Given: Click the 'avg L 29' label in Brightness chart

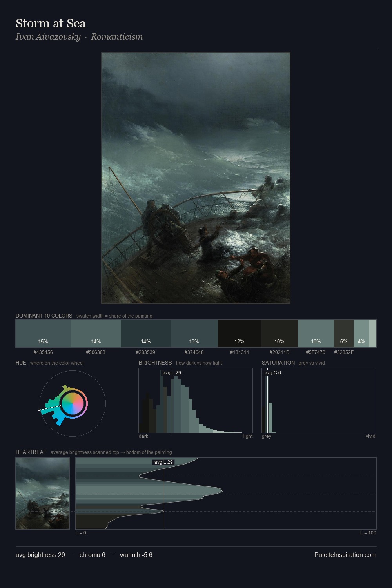Looking at the screenshot, I should point(172,373).
